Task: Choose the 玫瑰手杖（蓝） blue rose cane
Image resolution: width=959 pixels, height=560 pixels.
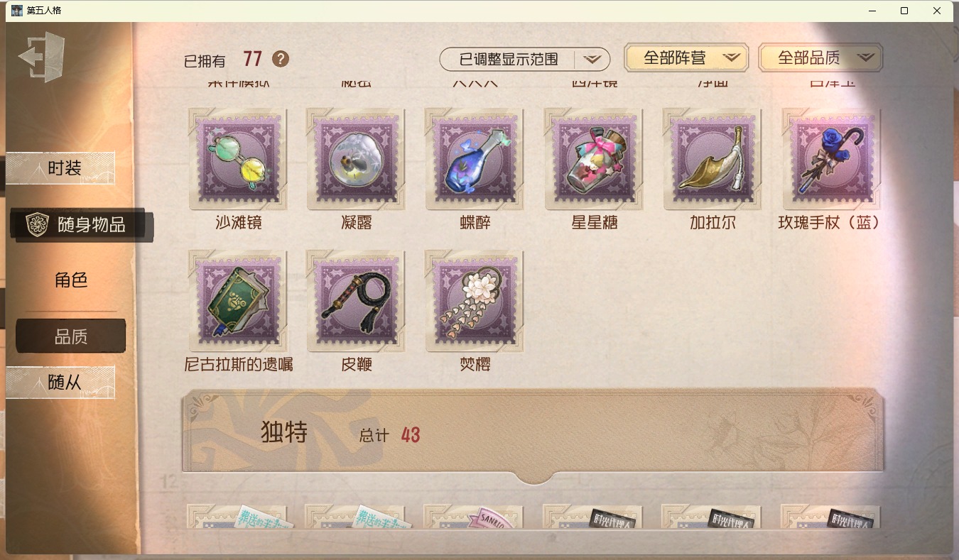Action: 831,160
